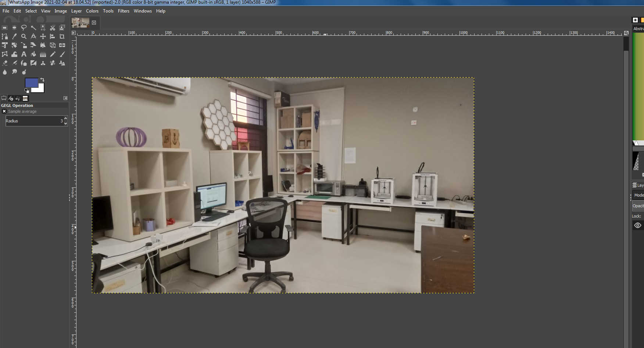This screenshot has width=644, height=348.
Task: Select the Zoom magnifier tool
Action: pos(24,36)
